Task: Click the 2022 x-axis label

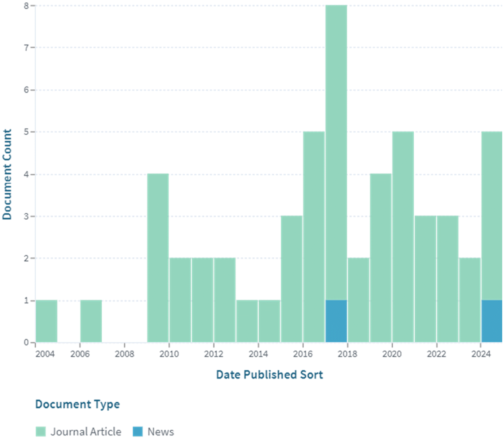Action: (437, 354)
